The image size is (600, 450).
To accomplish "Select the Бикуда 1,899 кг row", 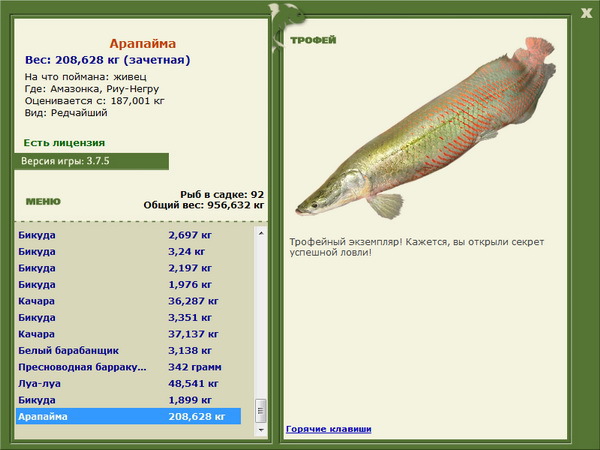I will coord(129,399).
